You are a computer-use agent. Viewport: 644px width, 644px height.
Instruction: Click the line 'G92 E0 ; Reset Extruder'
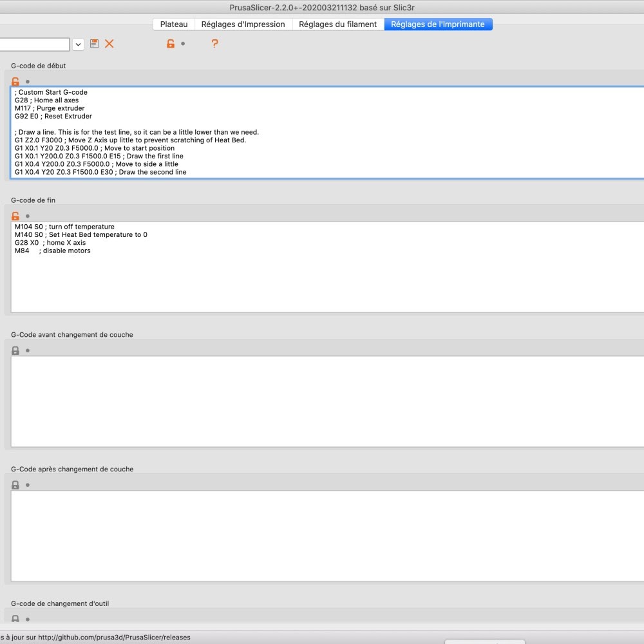click(x=53, y=116)
